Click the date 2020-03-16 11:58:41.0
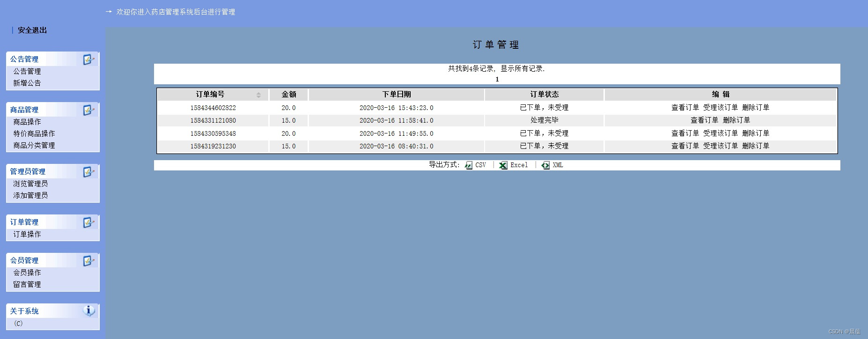 [397, 120]
